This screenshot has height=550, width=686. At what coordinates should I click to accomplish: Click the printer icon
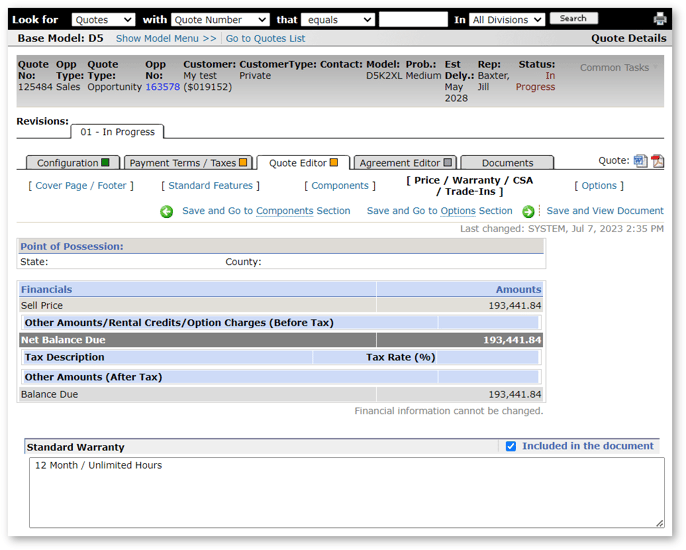pyautogui.click(x=660, y=19)
